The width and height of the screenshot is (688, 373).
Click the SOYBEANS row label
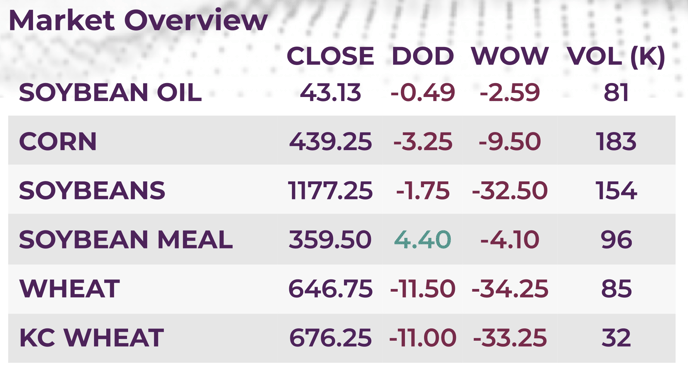pos(92,190)
